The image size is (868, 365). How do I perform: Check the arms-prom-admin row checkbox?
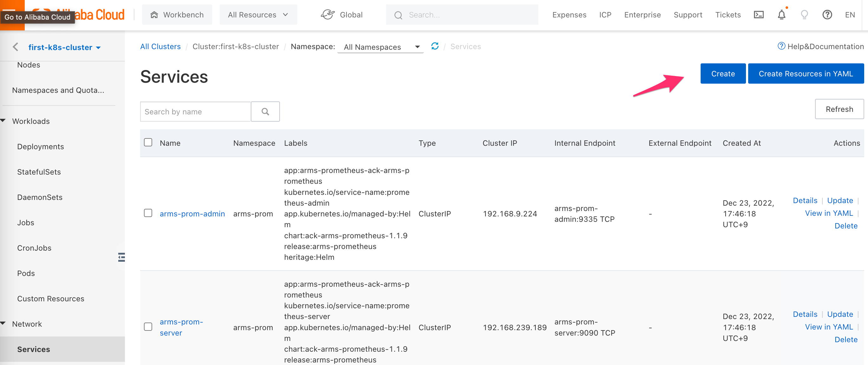click(x=148, y=213)
